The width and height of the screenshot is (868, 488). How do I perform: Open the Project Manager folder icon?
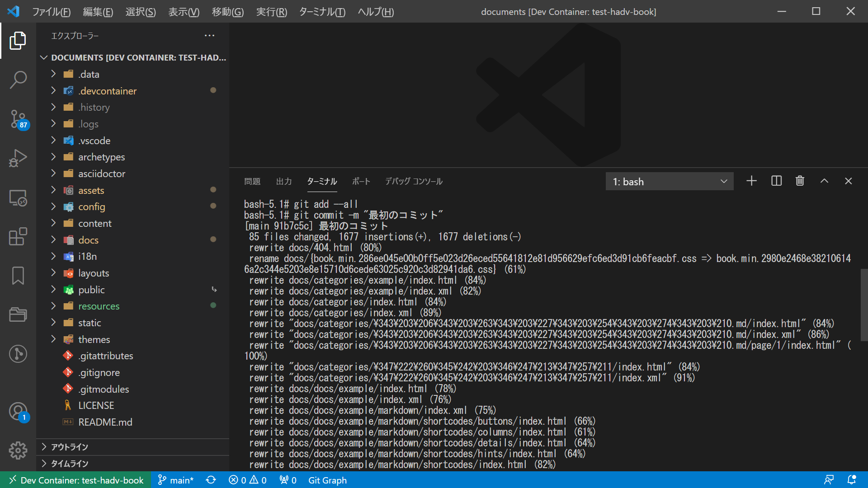[18, 314]
